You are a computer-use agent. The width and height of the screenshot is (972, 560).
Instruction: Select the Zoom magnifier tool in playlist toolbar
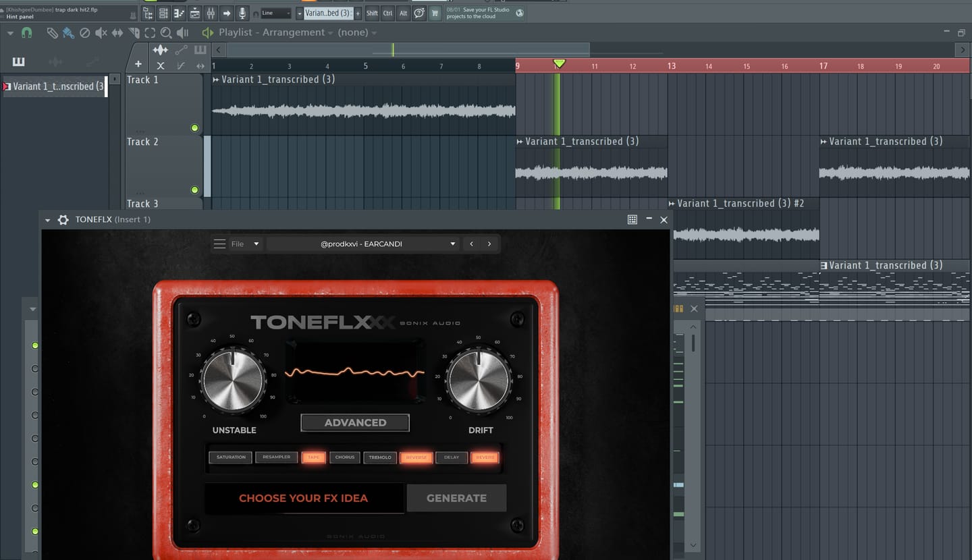pyautogui.click(x=166, y=32)
